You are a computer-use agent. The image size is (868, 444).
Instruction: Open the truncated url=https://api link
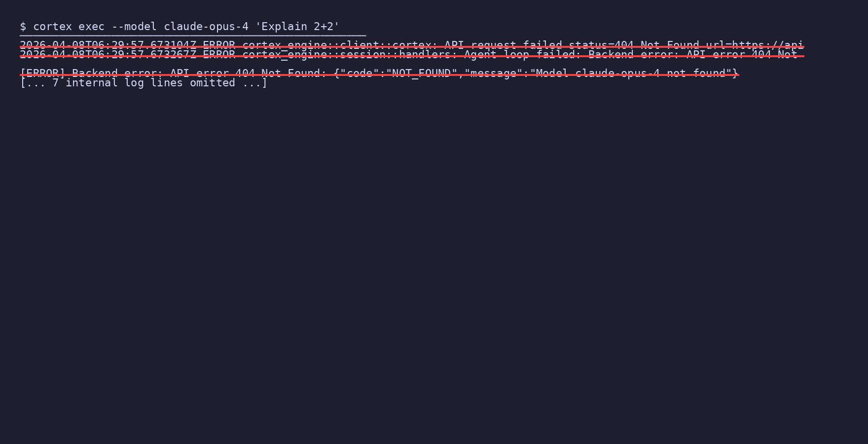(755, 45)
